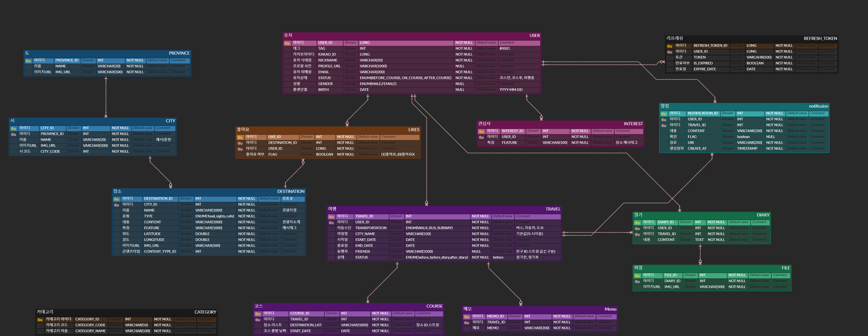Viewport: 868px width, 336px height.
Task: Click the primary key icon beside LIKE_ID
Action: pyautogui.click(x=240, y=137)
